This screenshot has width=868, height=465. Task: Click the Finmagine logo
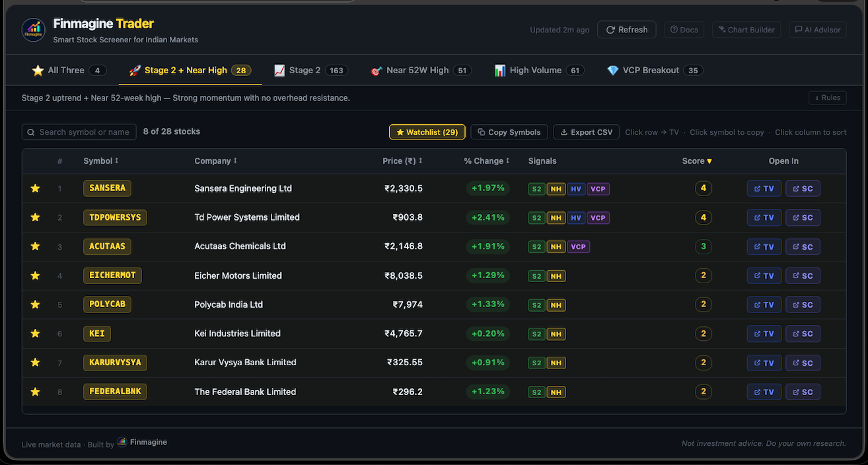tap(33, 29)
